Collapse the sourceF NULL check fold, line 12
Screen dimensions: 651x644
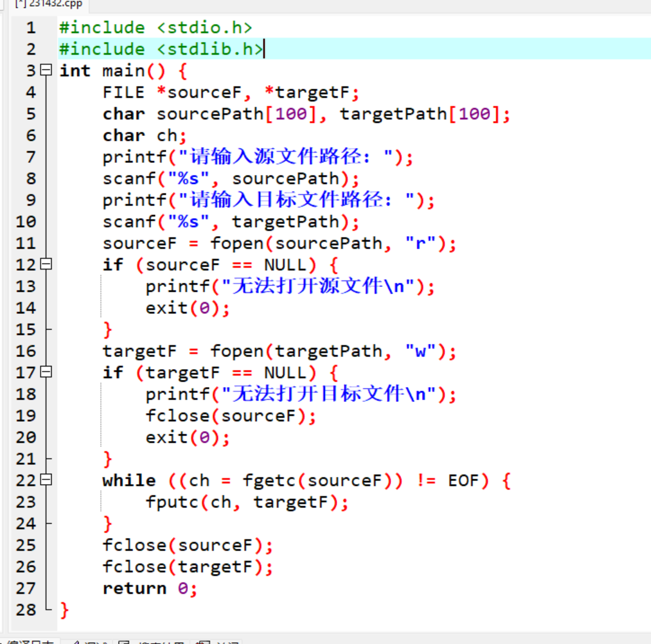46,264
